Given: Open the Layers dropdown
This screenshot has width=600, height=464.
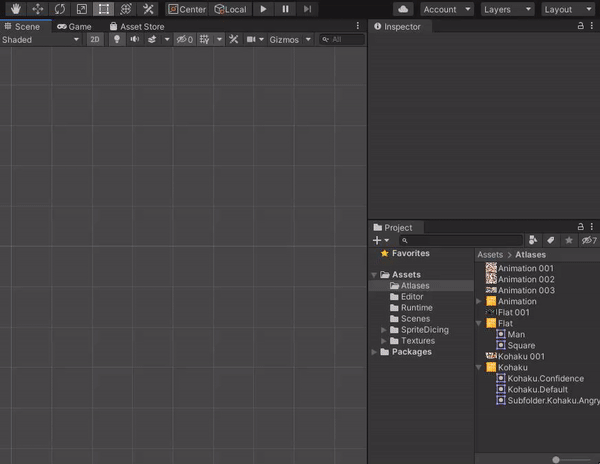Looking at the screenshot, I should 509,9.
